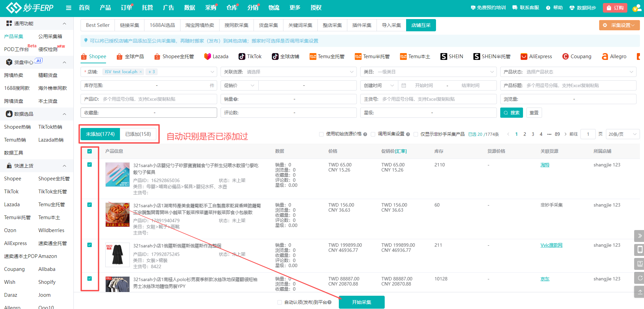Open the Vvic搜款网 source link
This screenshot has width=644, height=309.
point(551,245)
